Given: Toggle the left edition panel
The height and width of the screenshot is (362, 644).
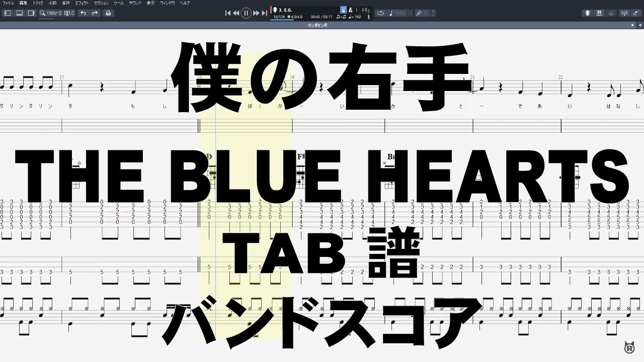Looking at the screenshot, I should 8,13.
